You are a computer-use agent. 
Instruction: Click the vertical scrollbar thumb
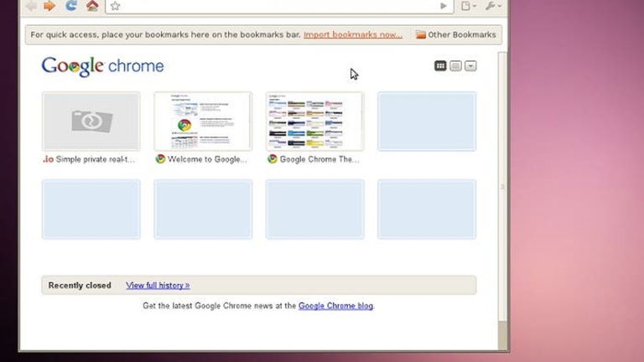(502, 187)
